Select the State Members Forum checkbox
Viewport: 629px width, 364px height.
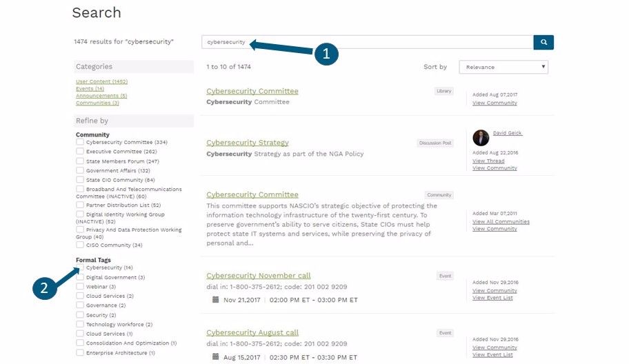tap(80, 161)
